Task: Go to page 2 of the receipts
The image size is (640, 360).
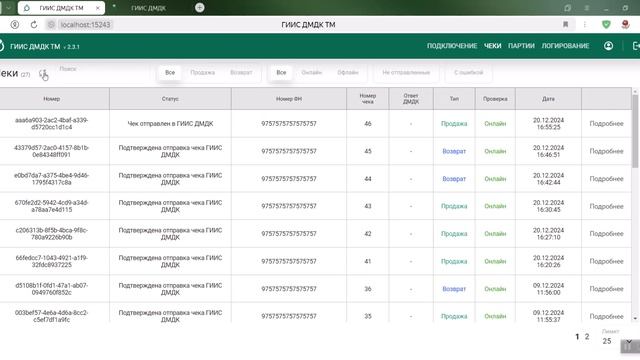Action: (587, 337)
